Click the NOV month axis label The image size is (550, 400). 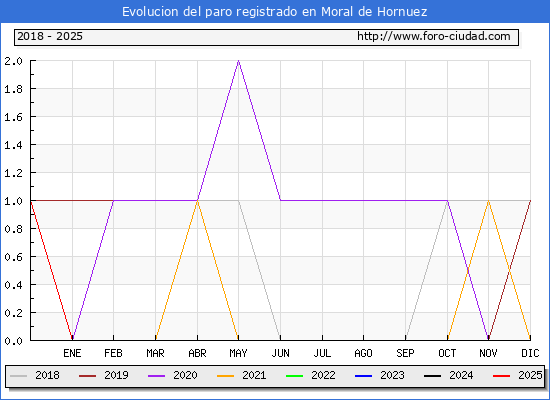click(488, 353)
